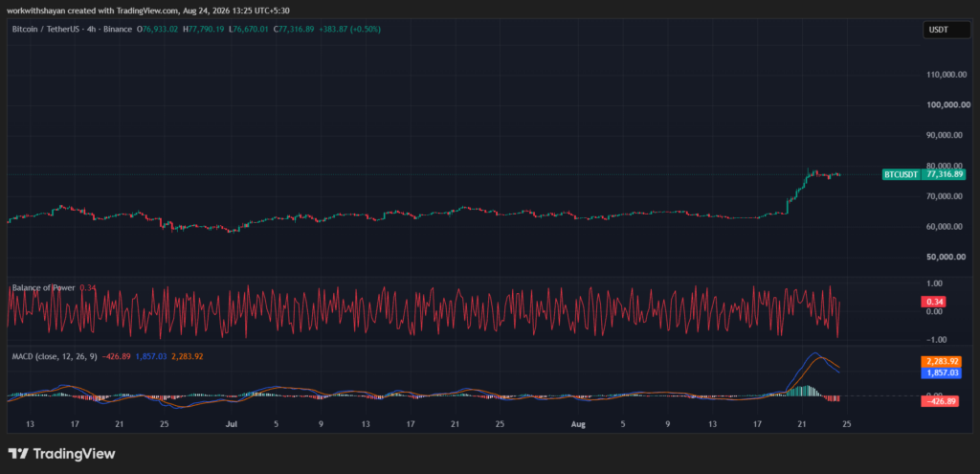Click the blue 1,857.03 value in the MACD legend
The image size is (980, 474).
tap(150, 356)
